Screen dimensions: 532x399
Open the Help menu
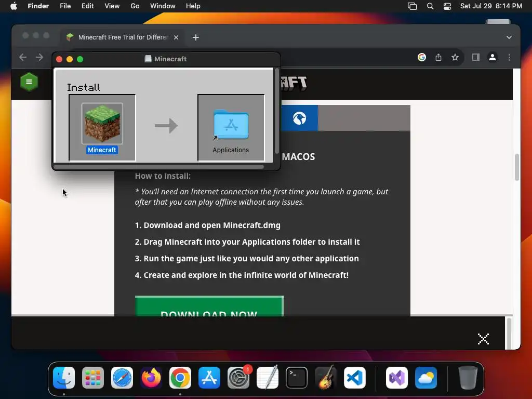(x=193, y=6)
